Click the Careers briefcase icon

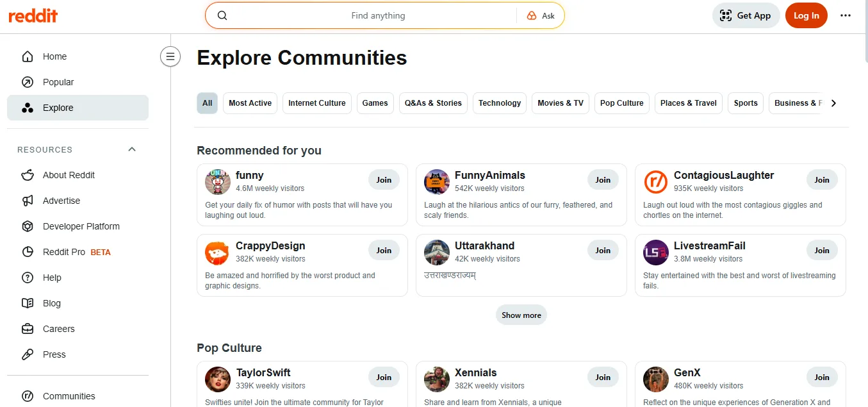pyautogui.click(x=28, y=329)
